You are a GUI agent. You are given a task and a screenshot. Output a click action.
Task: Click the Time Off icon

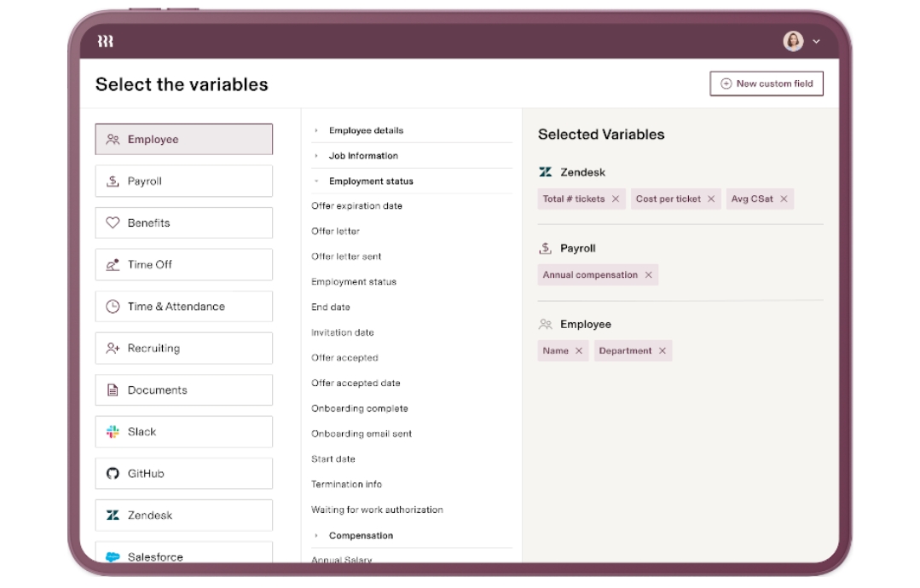pyautogui.click(x=113, y=265)
